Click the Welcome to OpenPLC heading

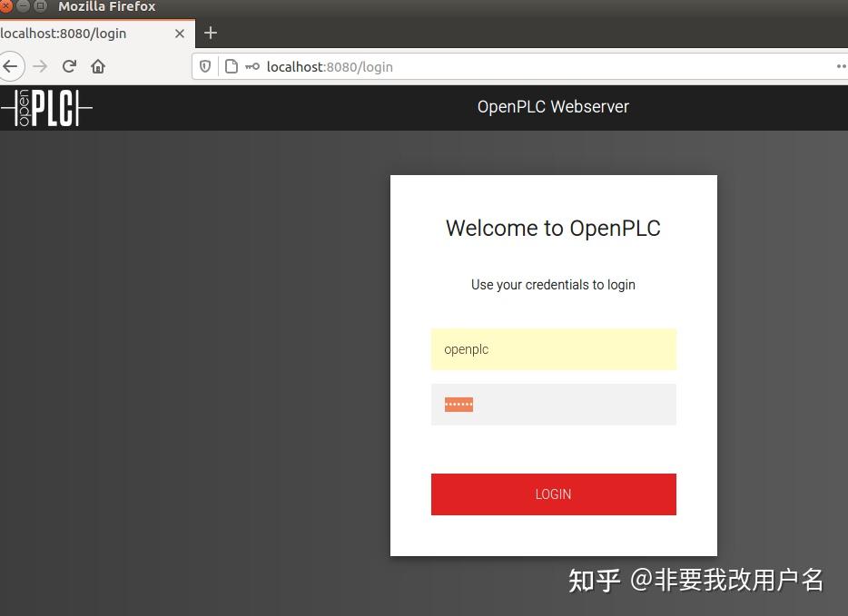(553, 228)
